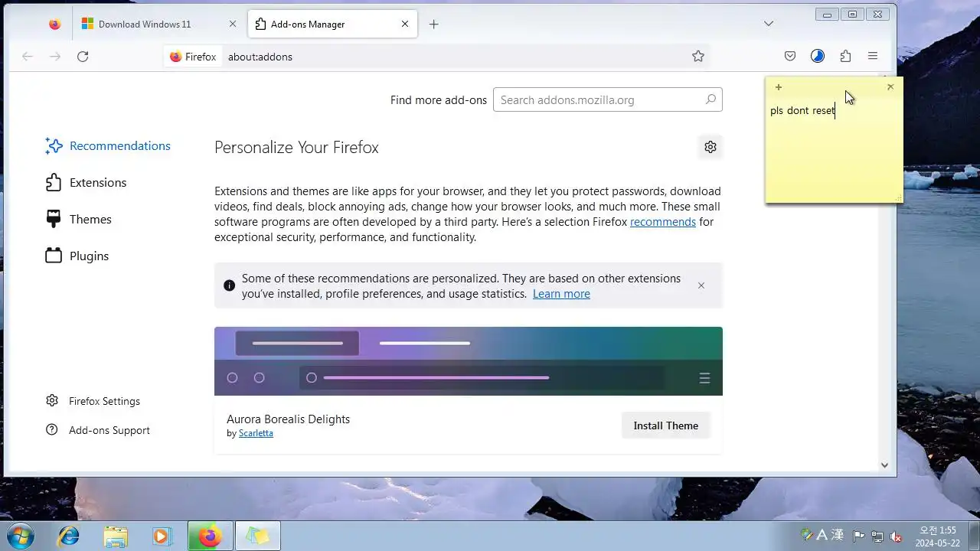This screenshot has width=980, height=551.
Task: Click the Find more add-ons label
Action: click(x=439, y=99)
